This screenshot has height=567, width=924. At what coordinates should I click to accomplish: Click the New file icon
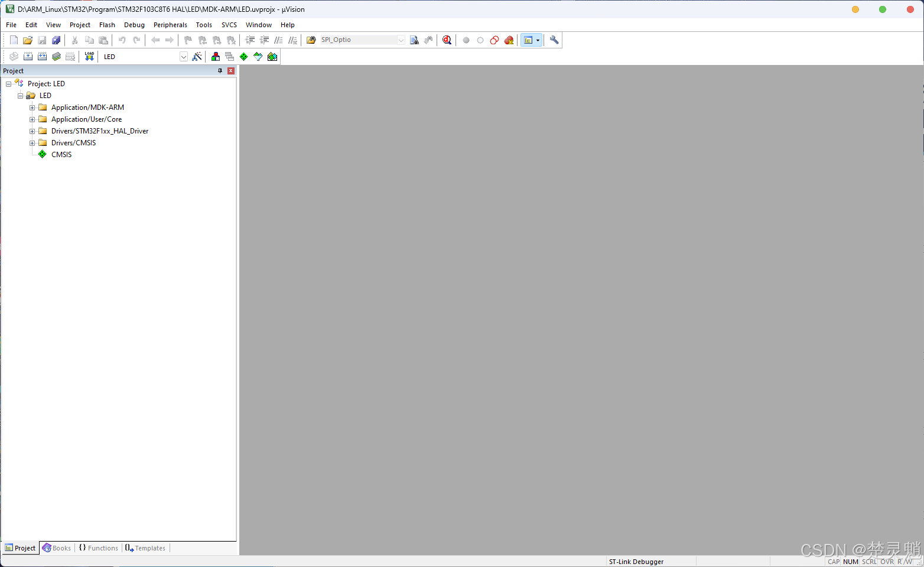point(14,40)
